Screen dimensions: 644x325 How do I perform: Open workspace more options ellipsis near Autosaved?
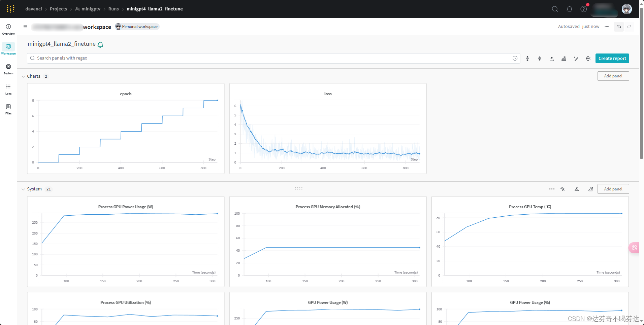pyautogui.click(x=607, y=27)
